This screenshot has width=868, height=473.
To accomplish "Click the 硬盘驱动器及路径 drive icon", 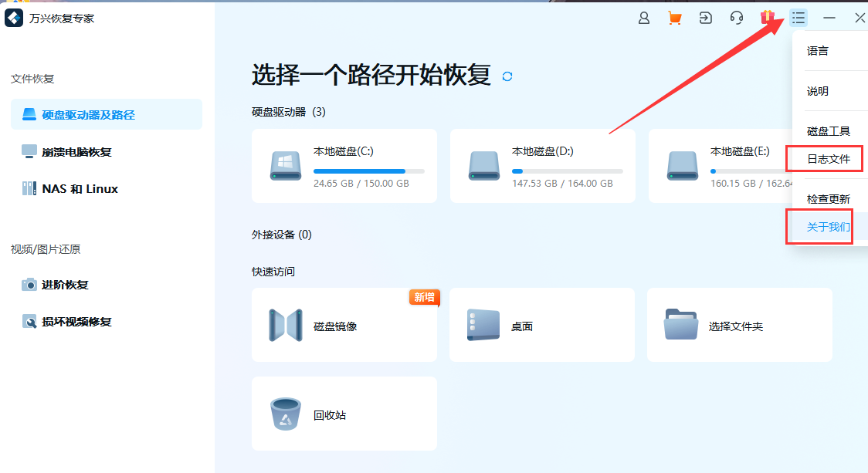I will (x=29, y=114).
